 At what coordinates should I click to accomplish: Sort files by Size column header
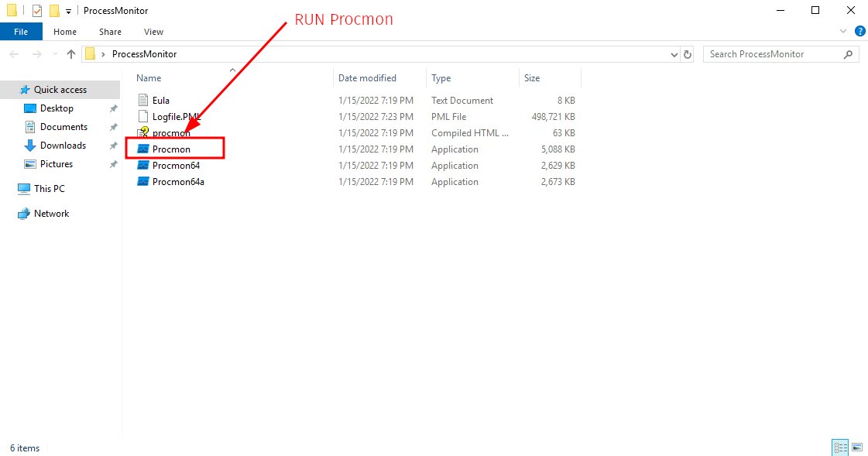click(532, 78)
